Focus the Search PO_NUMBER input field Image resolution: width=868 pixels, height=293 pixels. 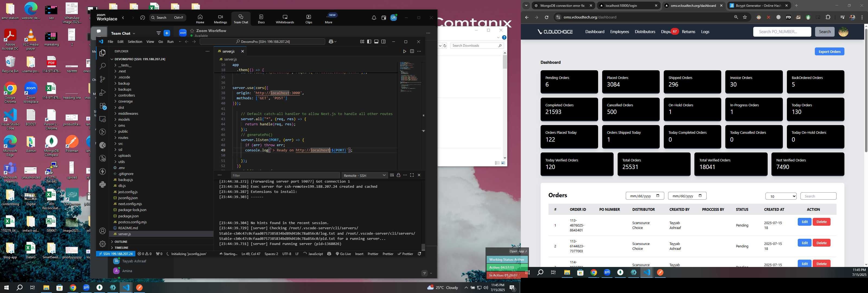[782, 32]
